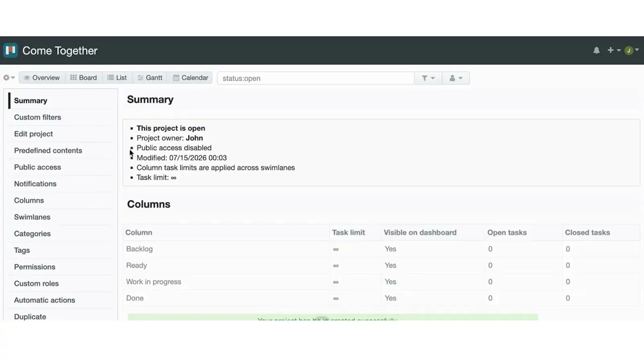The image size is (644, 362).
Task: Click Work in progress row name
Action: pos(153,282)
